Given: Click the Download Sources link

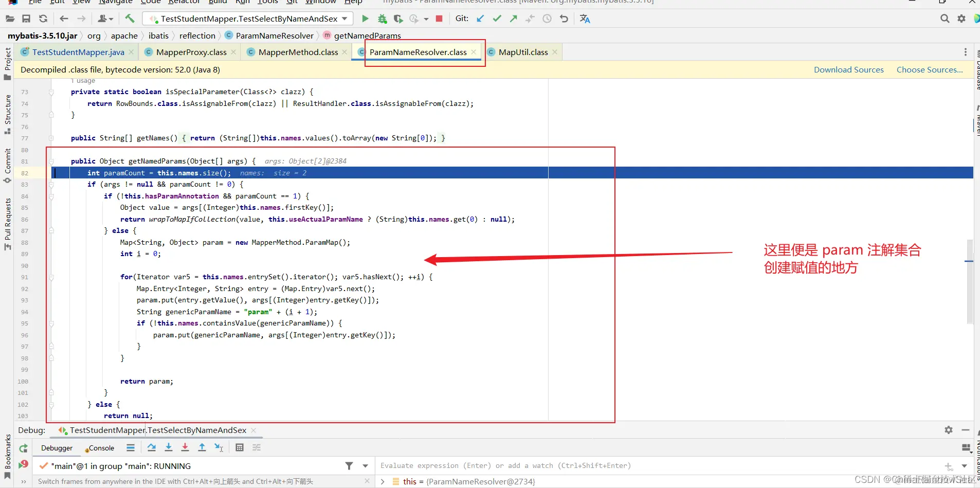Looking at the screenshot, I should coord(848,69).
